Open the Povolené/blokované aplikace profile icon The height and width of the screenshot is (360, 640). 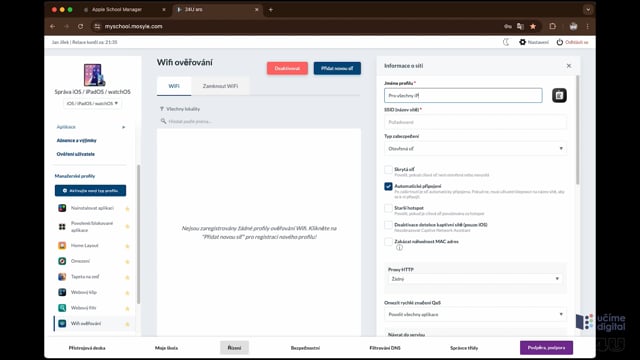click(x=62, y=227)
